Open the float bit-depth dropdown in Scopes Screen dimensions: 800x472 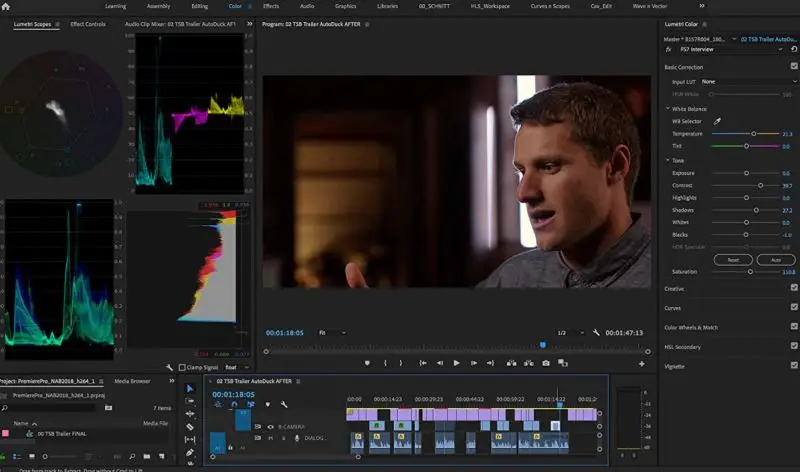coord(237,367)
